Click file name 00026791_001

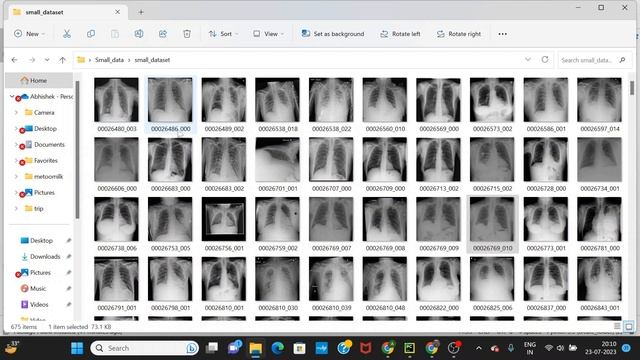pos(117,308)
